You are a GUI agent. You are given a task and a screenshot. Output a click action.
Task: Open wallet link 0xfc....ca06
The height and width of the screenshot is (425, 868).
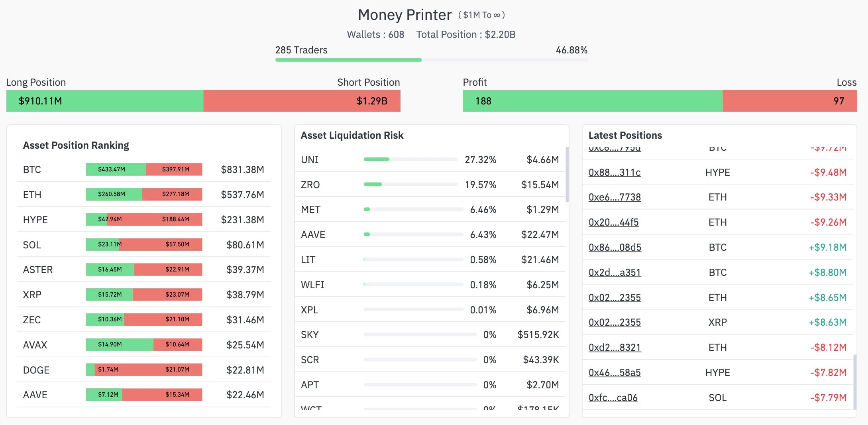point(613,397)
